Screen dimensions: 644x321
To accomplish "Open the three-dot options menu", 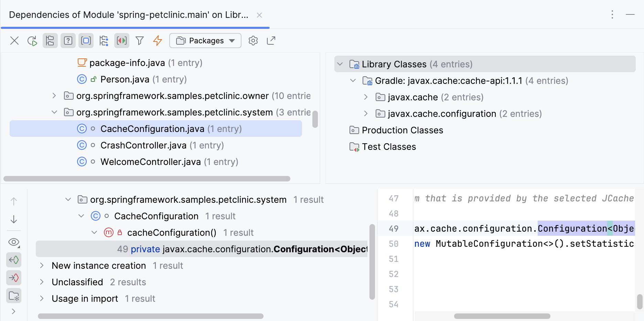I will coord(612,14).
